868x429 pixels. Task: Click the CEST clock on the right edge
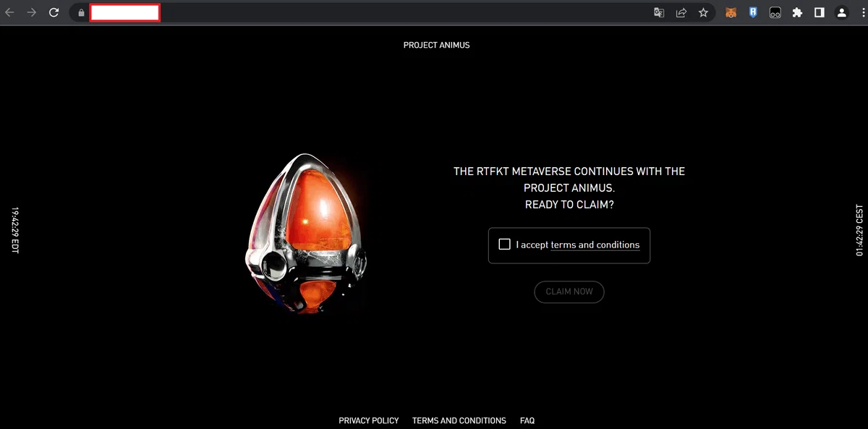coord(859,230)
